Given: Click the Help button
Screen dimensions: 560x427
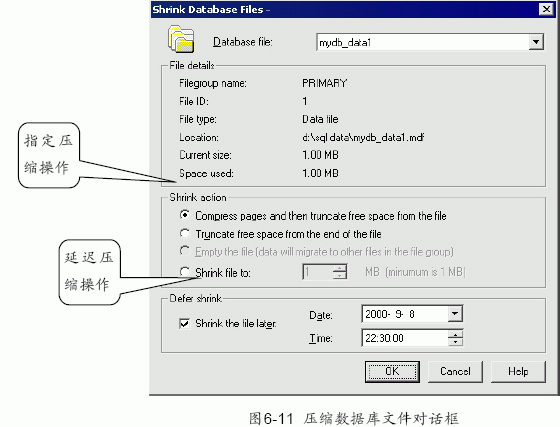Looking at the screenshot, I should click(x=518, y=371).
